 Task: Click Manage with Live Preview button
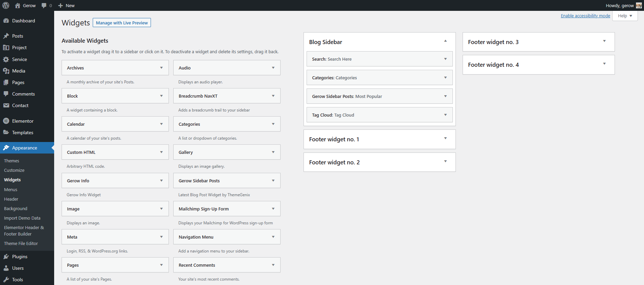122,23
